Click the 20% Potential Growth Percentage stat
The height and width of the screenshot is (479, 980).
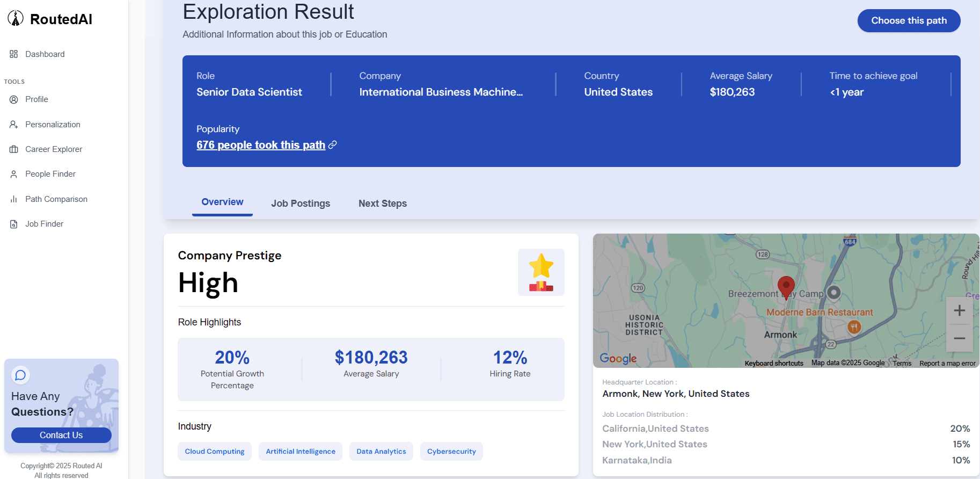(x=232, y=369)
